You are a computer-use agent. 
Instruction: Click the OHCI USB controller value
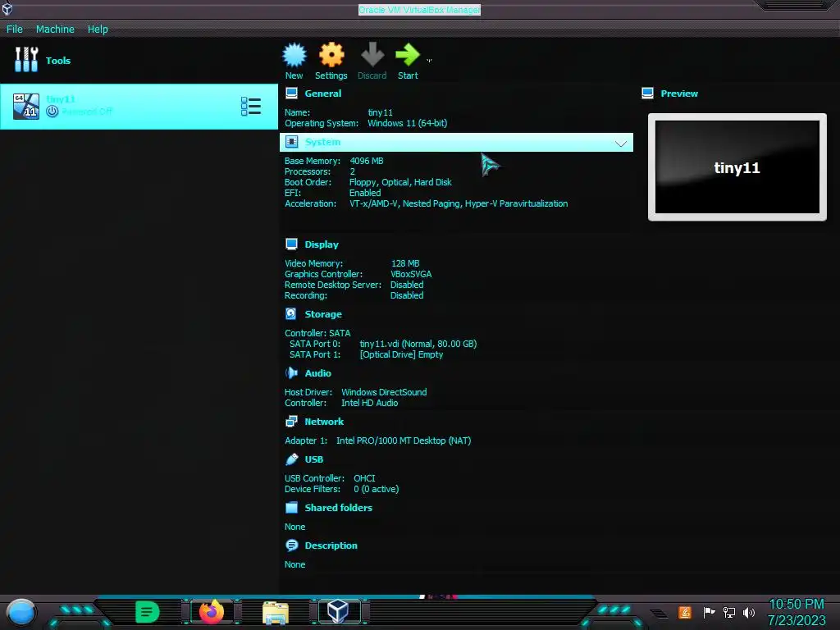pyautogui.click(x=364, y=478)
